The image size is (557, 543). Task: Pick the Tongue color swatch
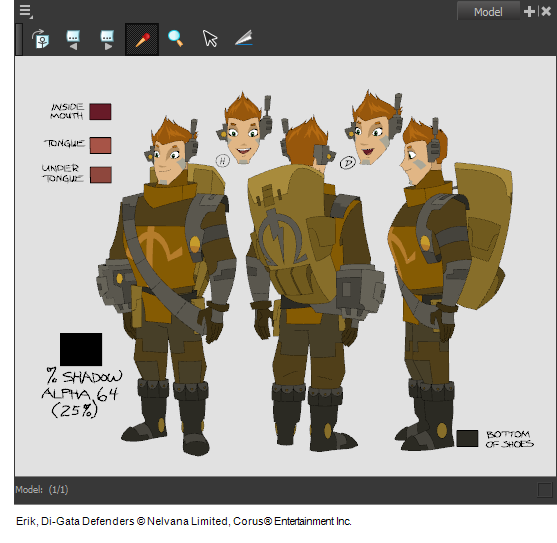[x=101, y=145]
